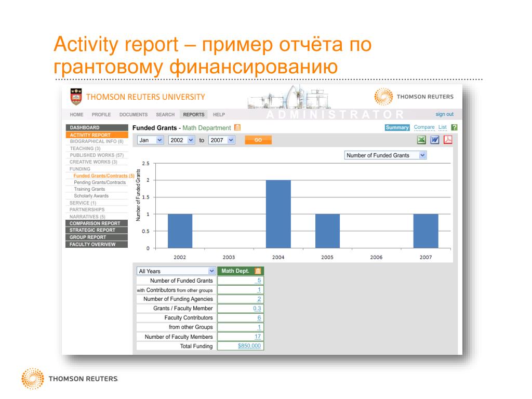Switch to Compare view
This screenshot has width=532, height=399.
424,127
